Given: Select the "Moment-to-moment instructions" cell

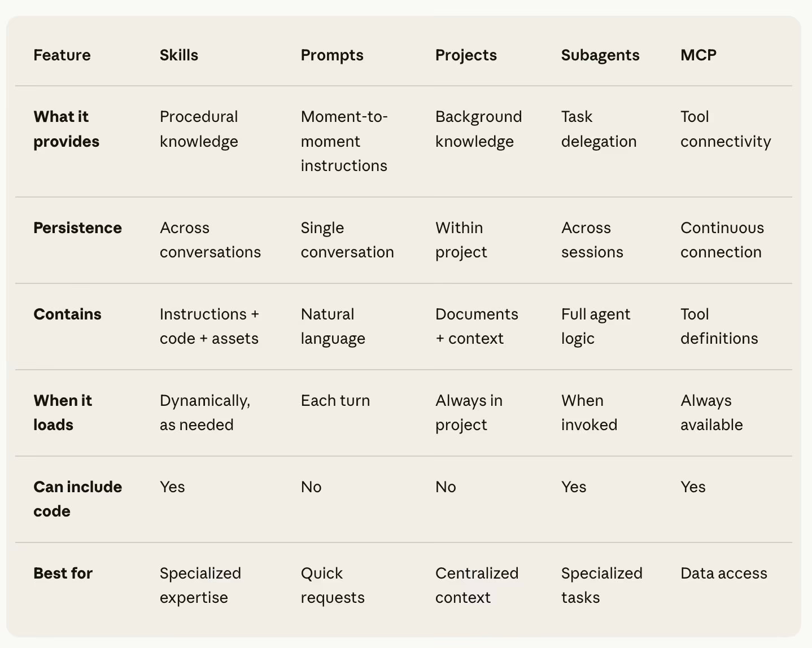Looking at the screenshot, I should 344,141.
